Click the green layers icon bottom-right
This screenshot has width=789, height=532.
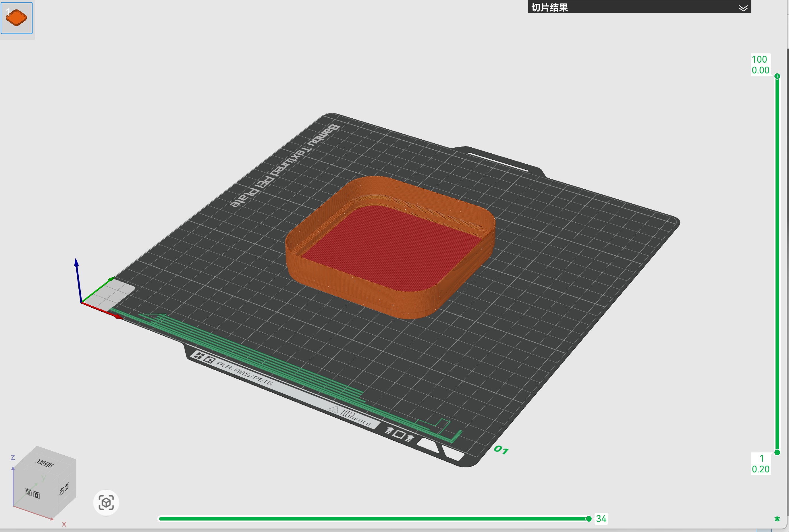777,519
